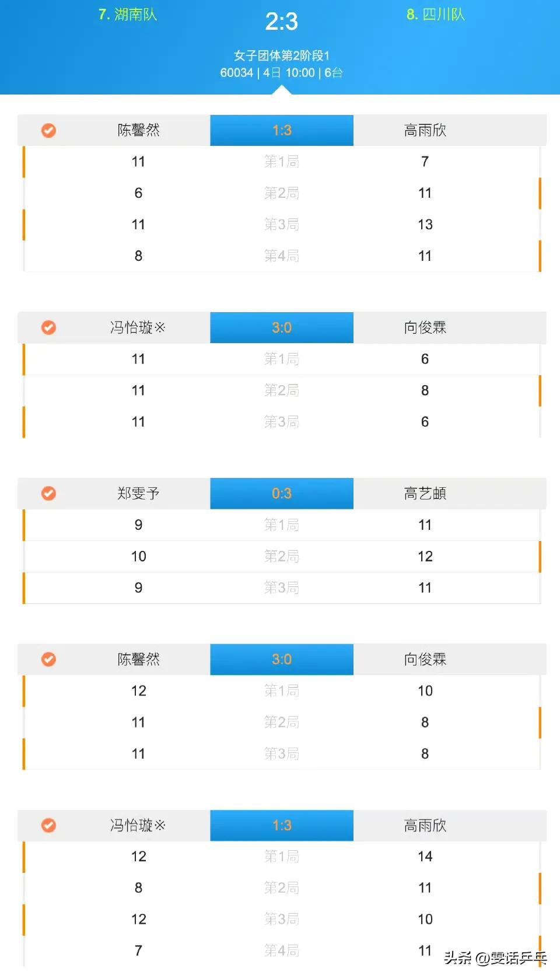Click checkmark icon beside 冯怡璇 vs 高雨欣 match

(49, 825)
